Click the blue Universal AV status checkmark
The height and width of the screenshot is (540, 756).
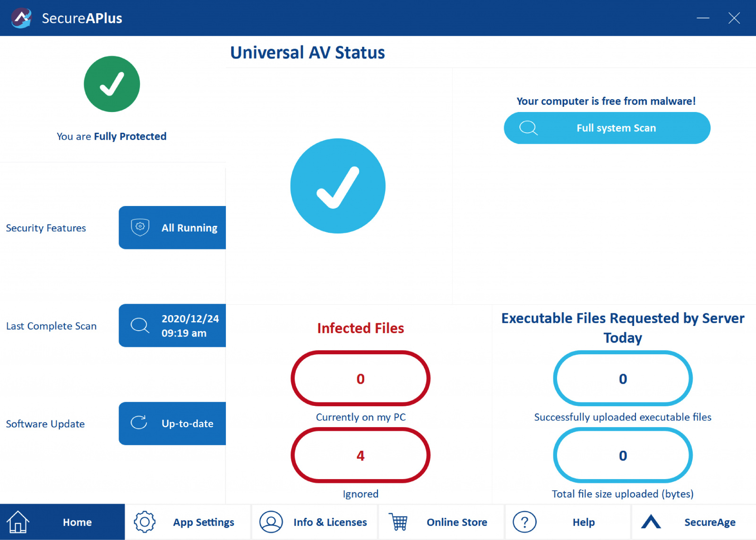coord(338,186)
